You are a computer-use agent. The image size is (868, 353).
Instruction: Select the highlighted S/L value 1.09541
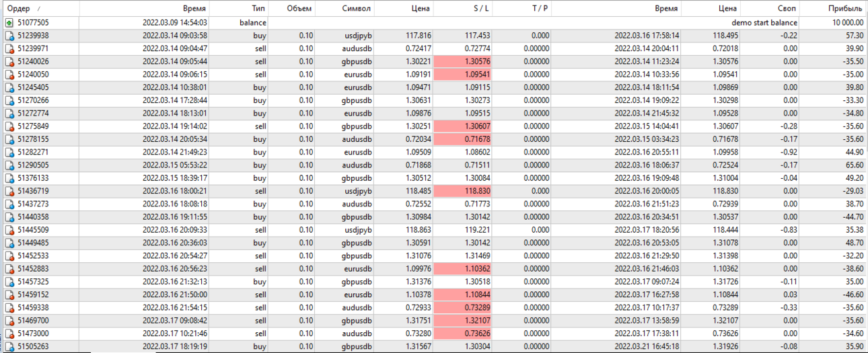[463, 74]
